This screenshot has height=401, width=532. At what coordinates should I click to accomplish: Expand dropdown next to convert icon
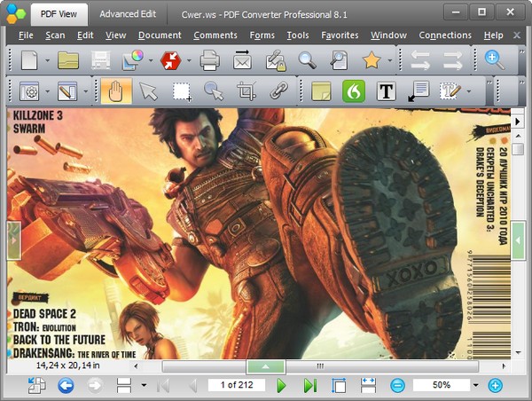click(x=189, y=61)
